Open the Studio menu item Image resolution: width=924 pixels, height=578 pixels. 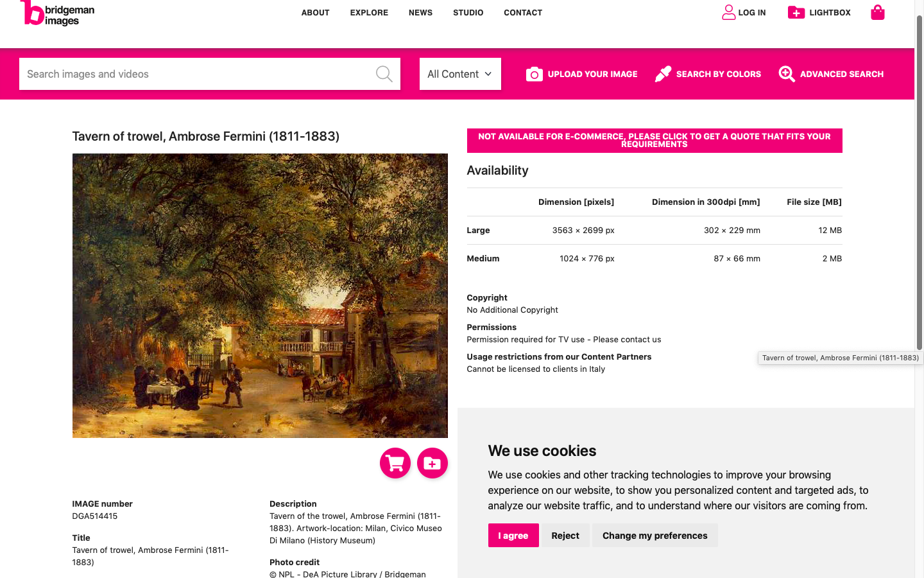468,12
